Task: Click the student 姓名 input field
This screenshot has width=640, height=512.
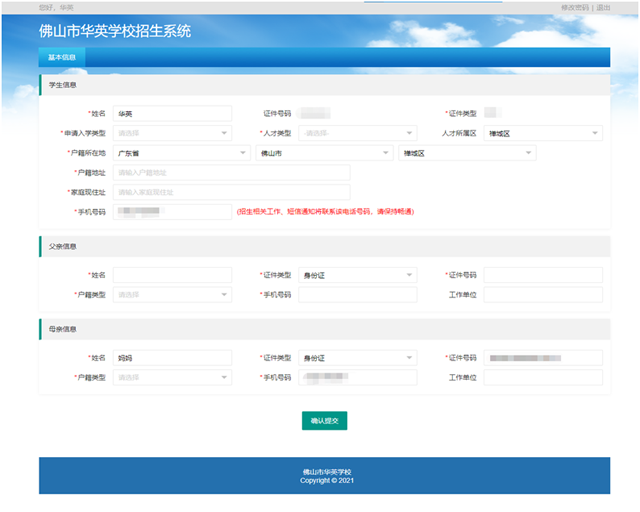Action: 171,114
